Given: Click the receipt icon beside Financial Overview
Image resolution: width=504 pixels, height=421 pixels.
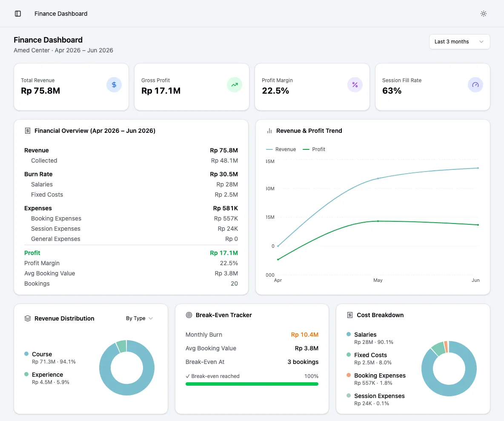Looking at the screenshot, I should click(x=28, y=131).
